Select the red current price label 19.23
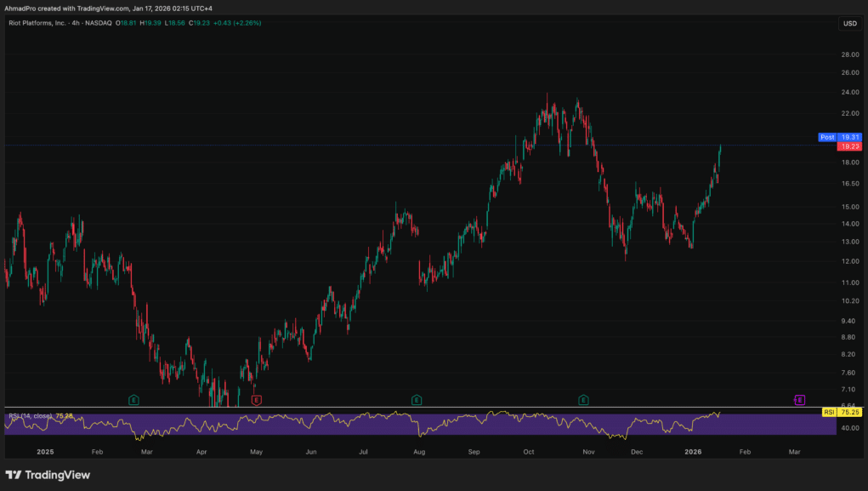 (850, 146)
